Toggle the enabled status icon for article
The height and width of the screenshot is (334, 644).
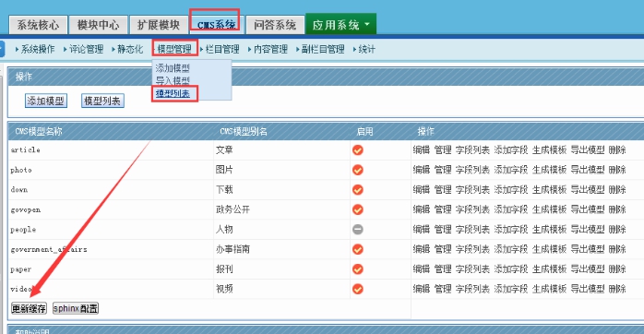coord(358,150)
